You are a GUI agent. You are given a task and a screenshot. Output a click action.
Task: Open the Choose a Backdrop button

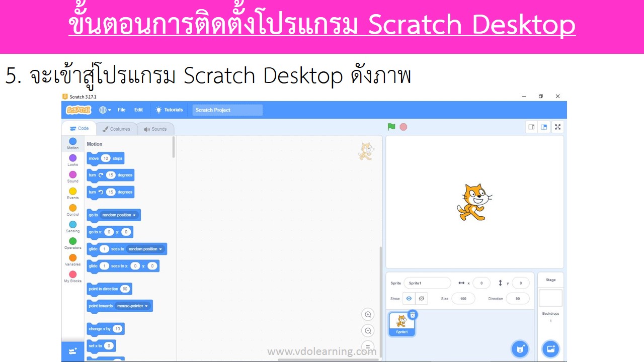pos(550,348)
